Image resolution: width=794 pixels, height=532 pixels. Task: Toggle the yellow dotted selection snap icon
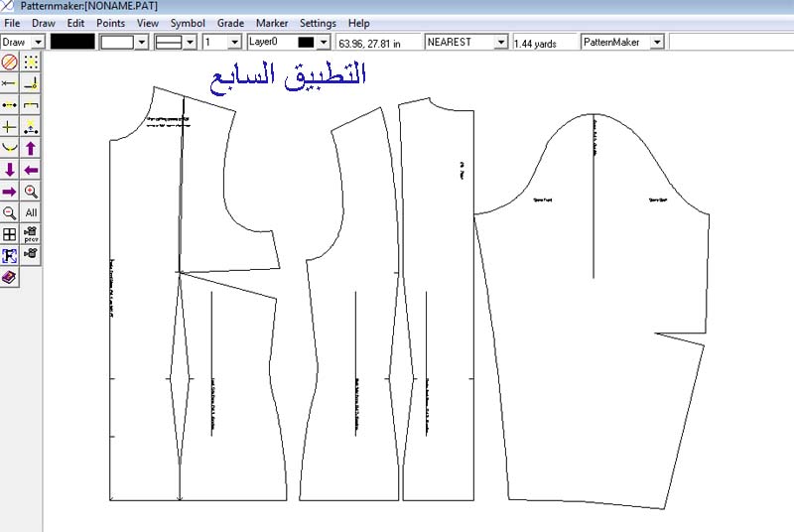[31, 62]
